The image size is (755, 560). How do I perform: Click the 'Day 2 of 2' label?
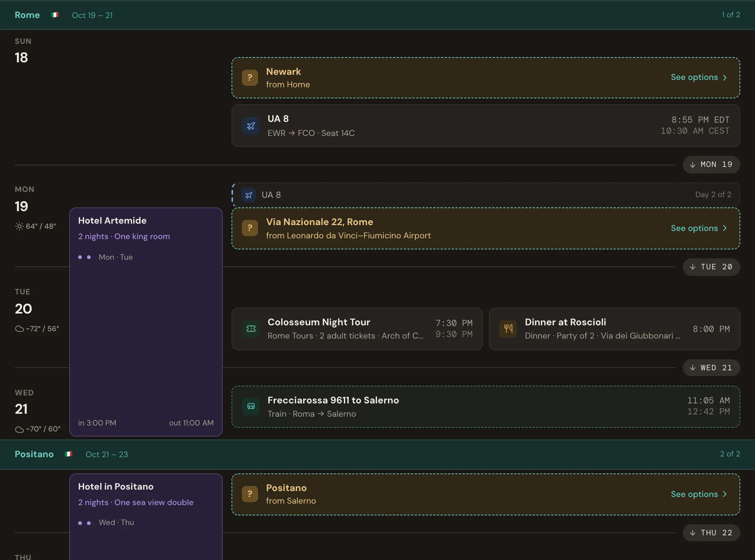pyautogui.click(x=713, y=195)
